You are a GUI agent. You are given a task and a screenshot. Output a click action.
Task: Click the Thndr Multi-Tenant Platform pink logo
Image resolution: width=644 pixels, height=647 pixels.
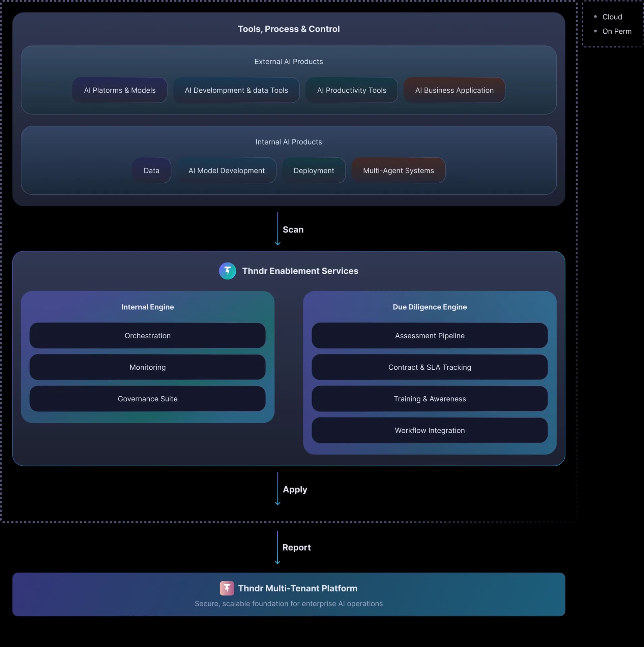pyautogui.click(x=227, y=588)
